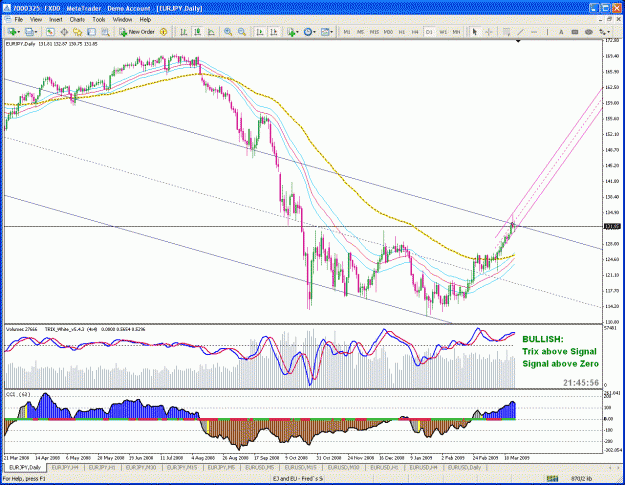Switch to bar chart display
Viewport: 625px width, 485px height.
184,32
